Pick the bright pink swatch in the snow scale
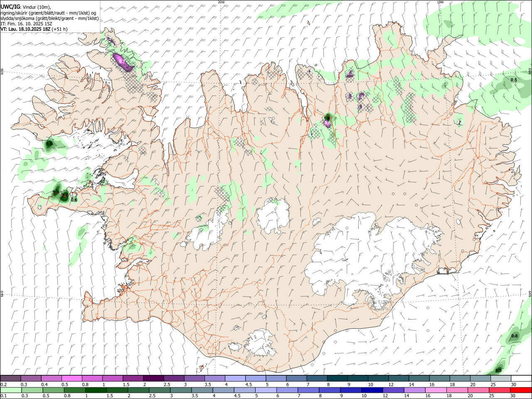The height and width of the screenshot is (399, 532). pyautogui.click(x=71, y=378)
